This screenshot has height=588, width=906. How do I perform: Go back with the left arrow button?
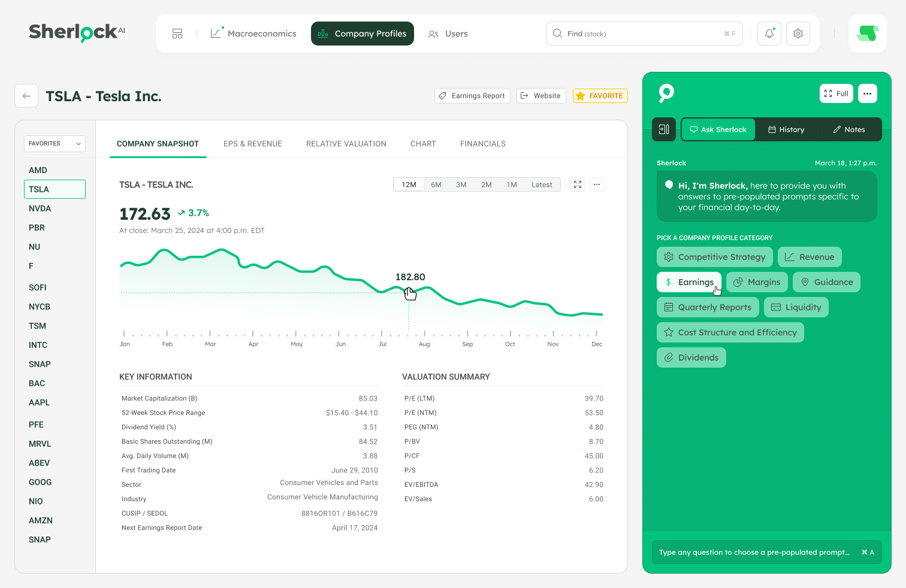pyautogui.click(x=26, y=96)
